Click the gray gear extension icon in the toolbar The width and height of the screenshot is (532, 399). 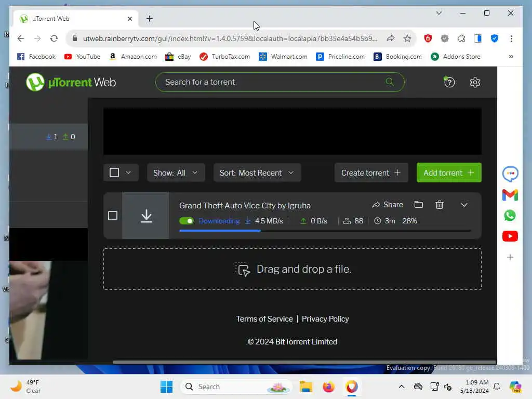(445, 38)
